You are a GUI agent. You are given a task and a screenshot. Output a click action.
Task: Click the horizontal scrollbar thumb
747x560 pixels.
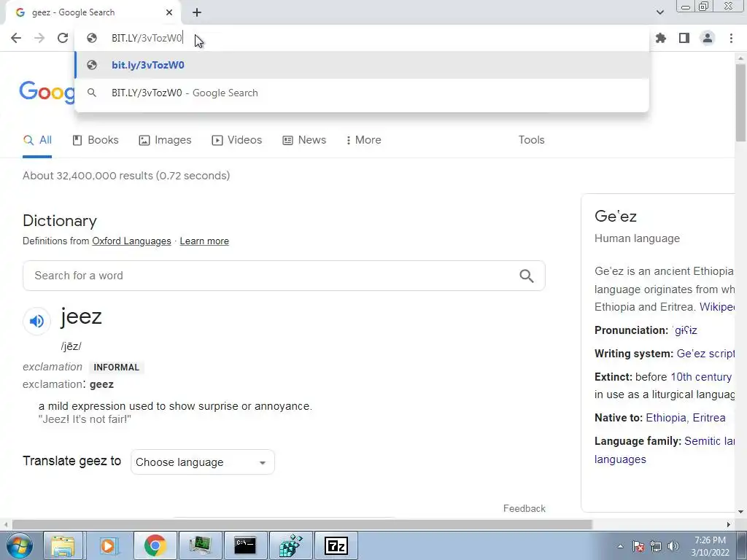click(302, 524)
